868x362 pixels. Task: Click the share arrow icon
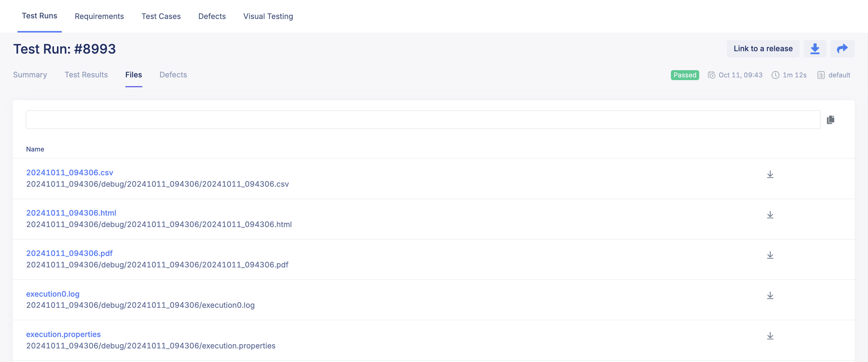click(x=842, y=49)
